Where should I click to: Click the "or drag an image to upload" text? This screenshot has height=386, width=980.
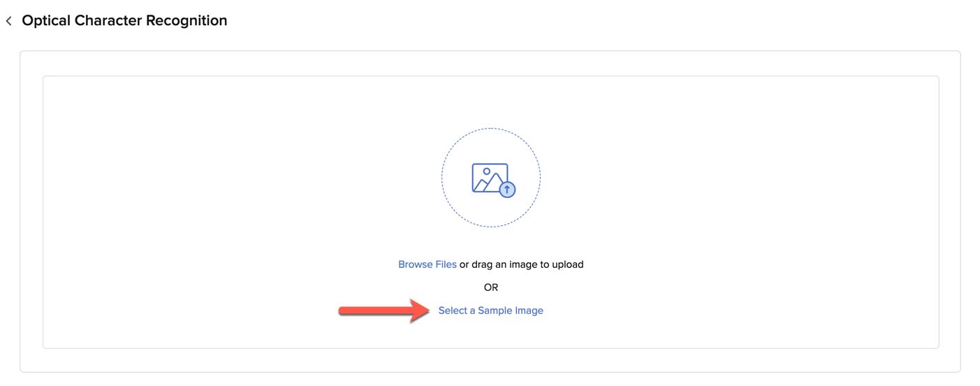tap(521, 264)
